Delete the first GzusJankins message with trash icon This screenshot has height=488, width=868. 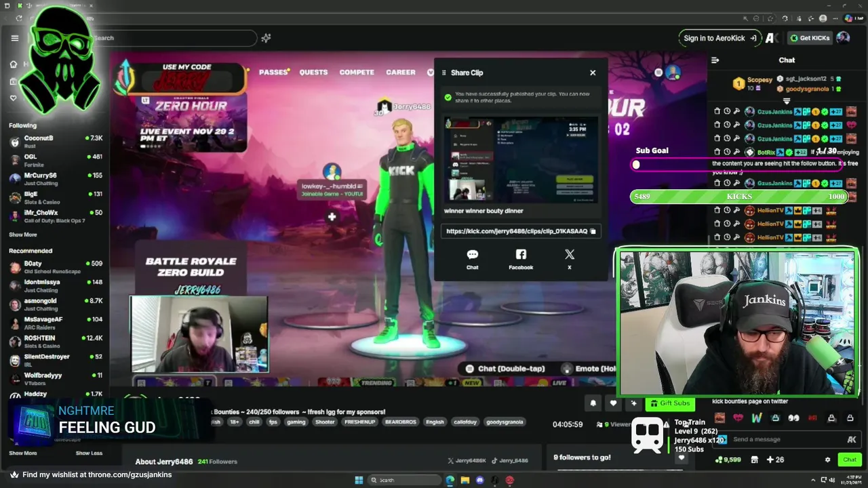coord(717,111)
